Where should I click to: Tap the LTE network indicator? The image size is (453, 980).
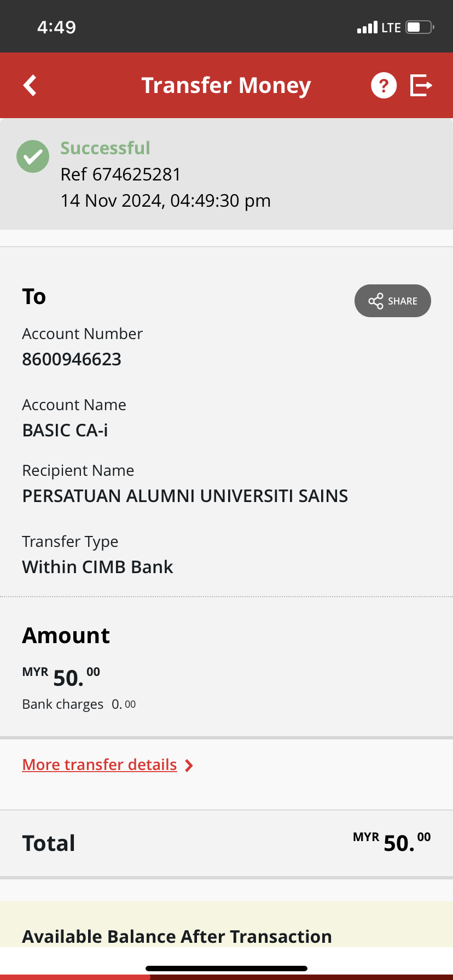[x=391, y=27]
